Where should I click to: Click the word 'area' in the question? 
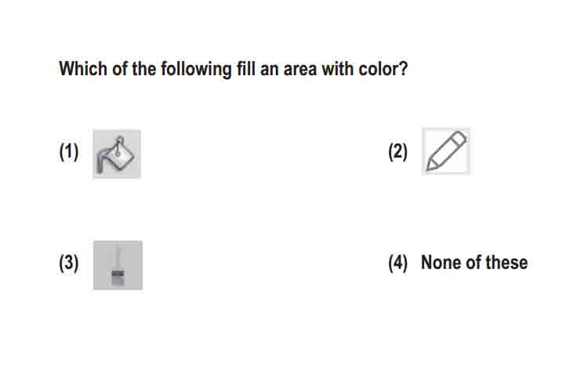pos(300,70)
